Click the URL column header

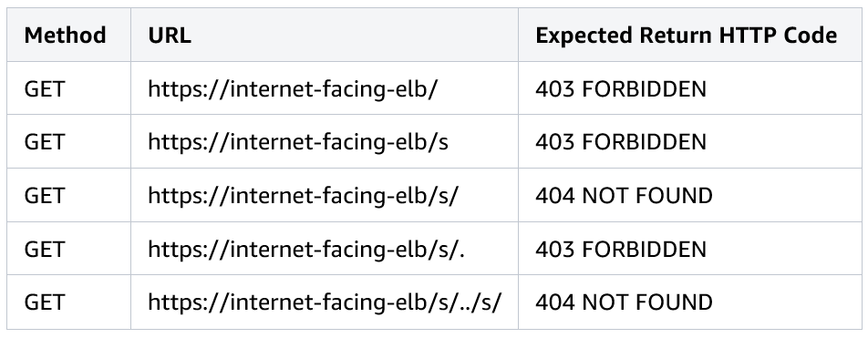pos(170,36)
